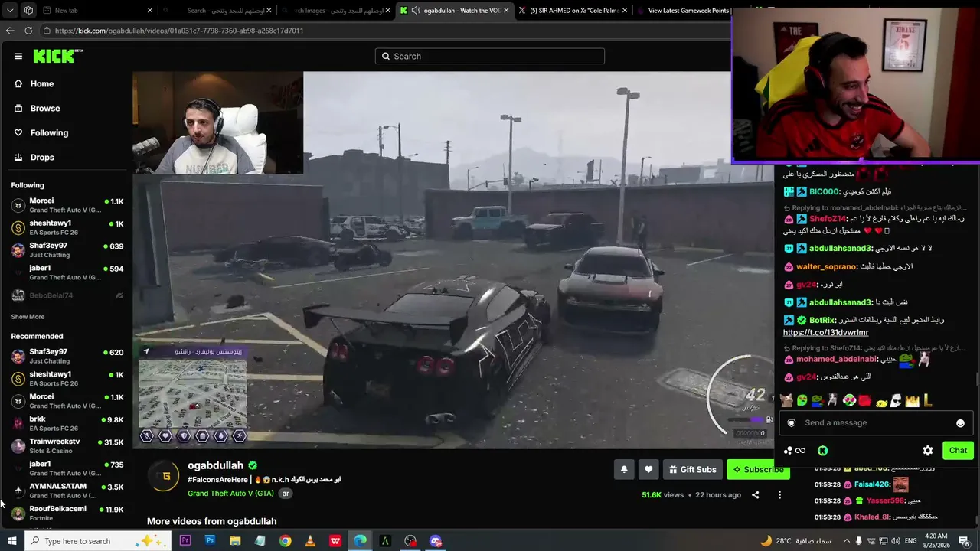
Task: Click the chat identity shield icon
Action: (792, 423)
